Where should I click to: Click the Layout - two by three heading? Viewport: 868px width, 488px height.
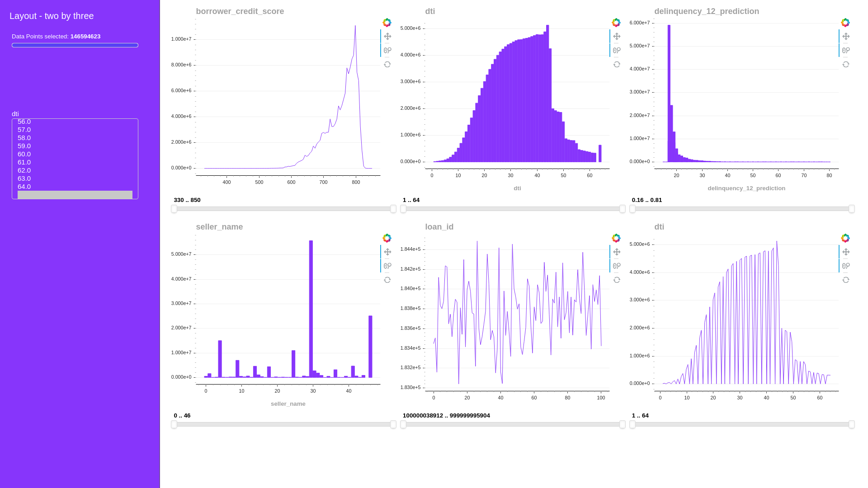point(52,16)
